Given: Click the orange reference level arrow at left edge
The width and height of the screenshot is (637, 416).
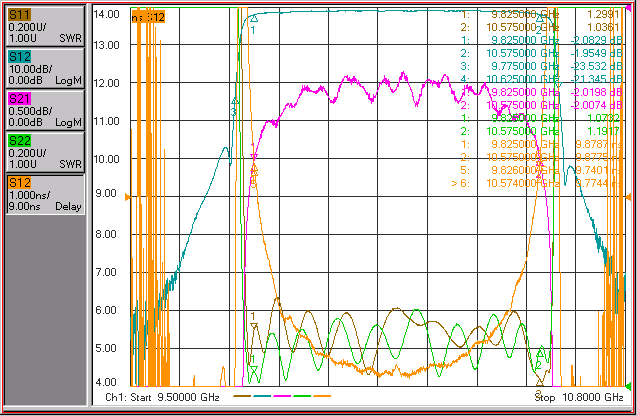Looking at the screenshot, I should click(128, 197).
